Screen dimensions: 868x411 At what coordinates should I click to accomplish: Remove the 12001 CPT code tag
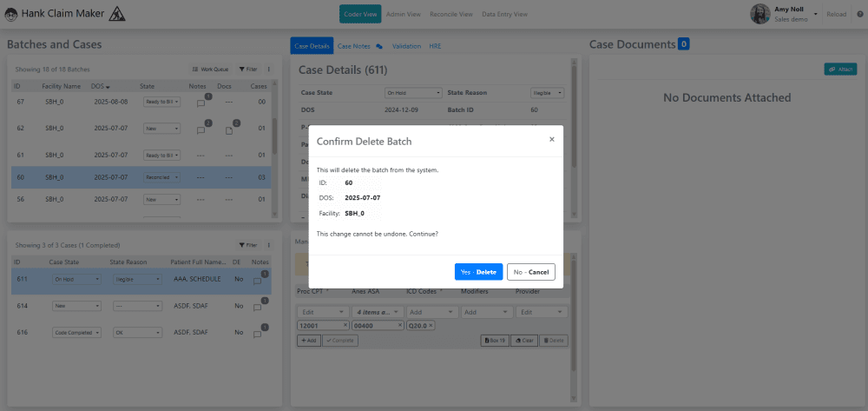(x=345, y=325)
